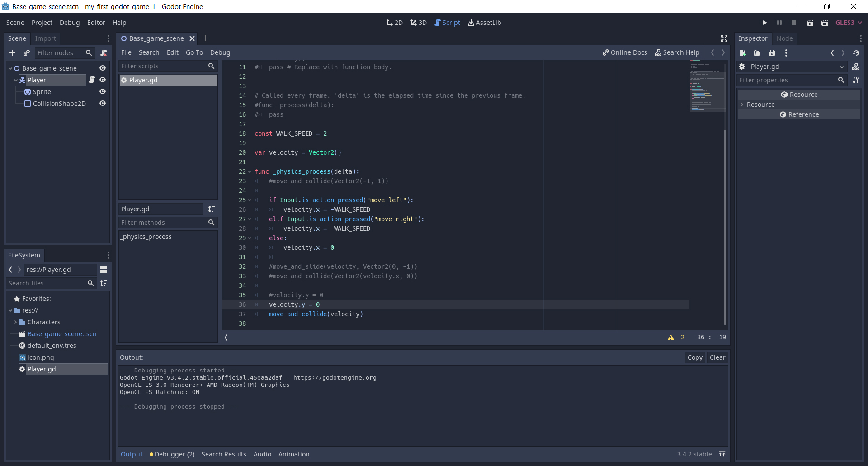This screenshot has width=868, height=466.
Task: Go to next edited document
Action: (723, 52)
